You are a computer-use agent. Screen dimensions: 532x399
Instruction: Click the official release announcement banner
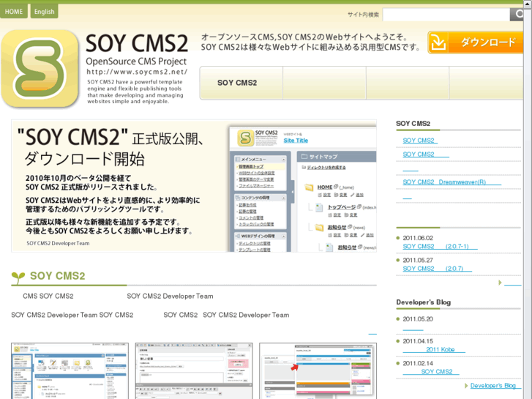pyautogui.click(x=194, y=186)
